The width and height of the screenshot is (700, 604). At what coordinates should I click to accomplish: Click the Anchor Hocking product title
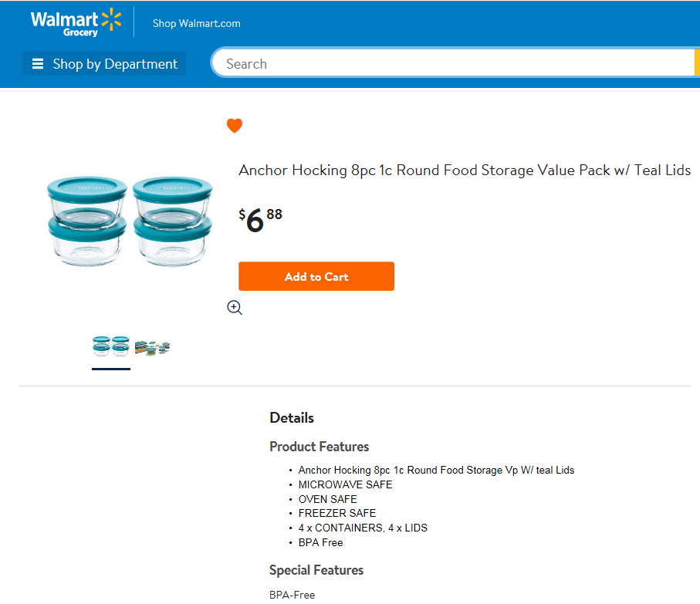465,170
